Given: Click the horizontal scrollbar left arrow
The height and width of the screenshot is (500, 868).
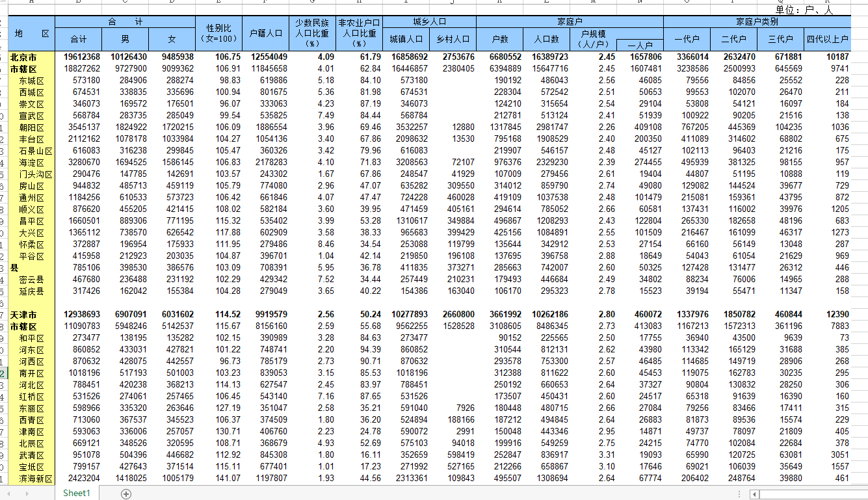Looking at the screenshot, I should pos(754,494).
